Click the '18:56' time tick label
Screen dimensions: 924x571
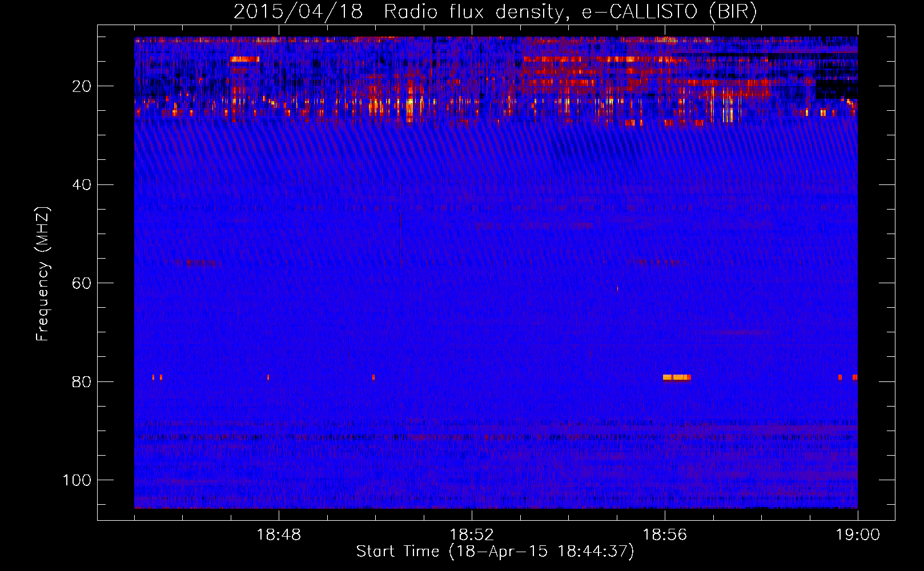click(665, 535)
